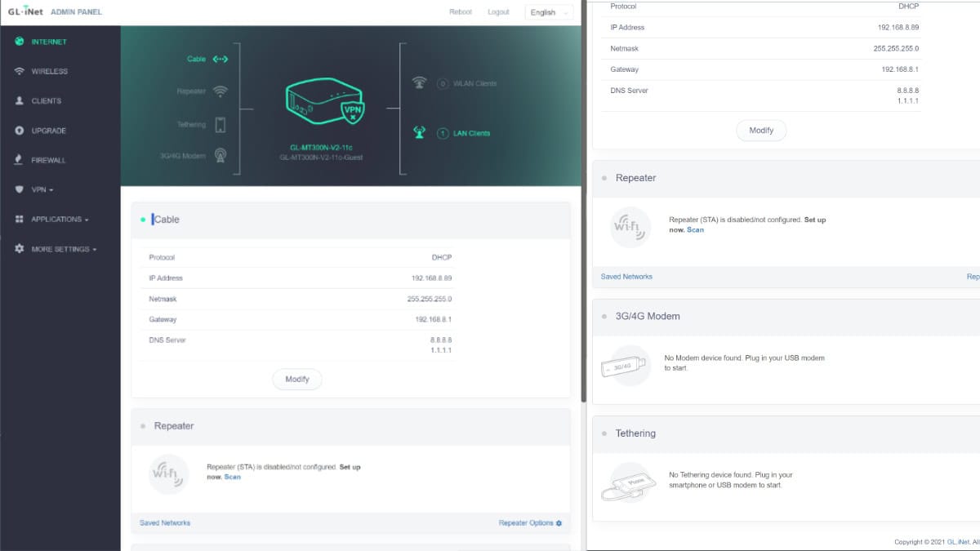Click the 3G/4G Modem section header
Screen dimensions: 980x551
[786, 316]
